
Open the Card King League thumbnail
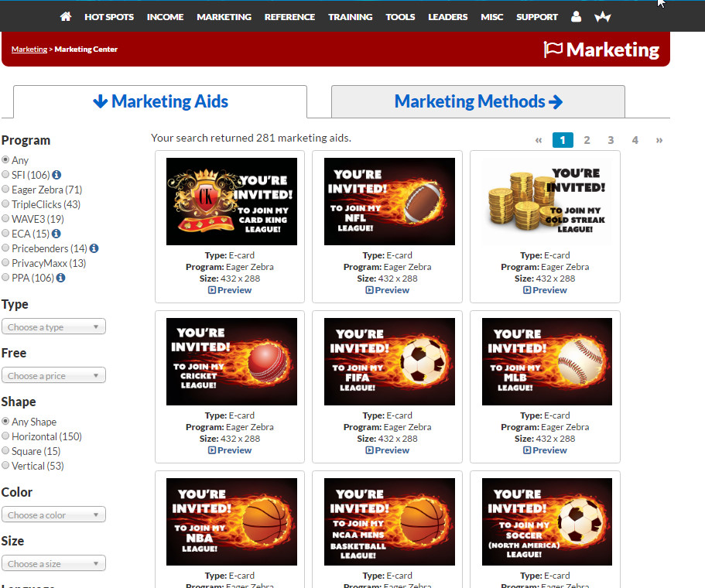(231, 201)
